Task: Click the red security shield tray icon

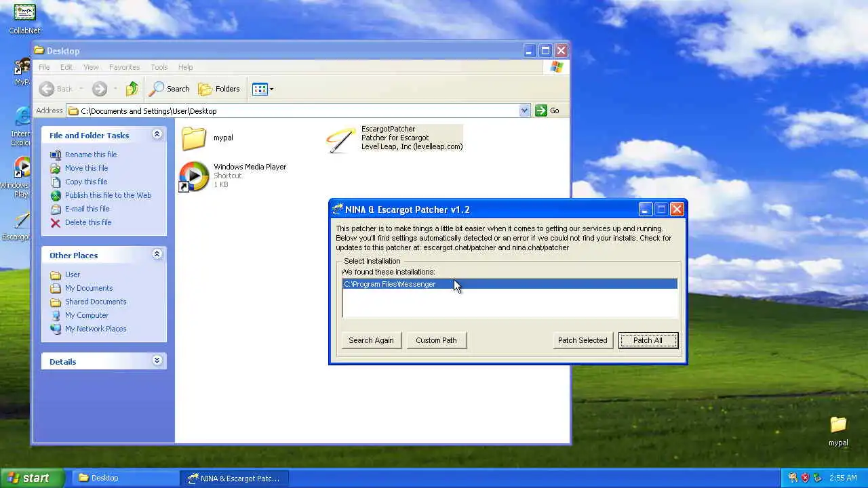Action: click(x=805, y=478)
